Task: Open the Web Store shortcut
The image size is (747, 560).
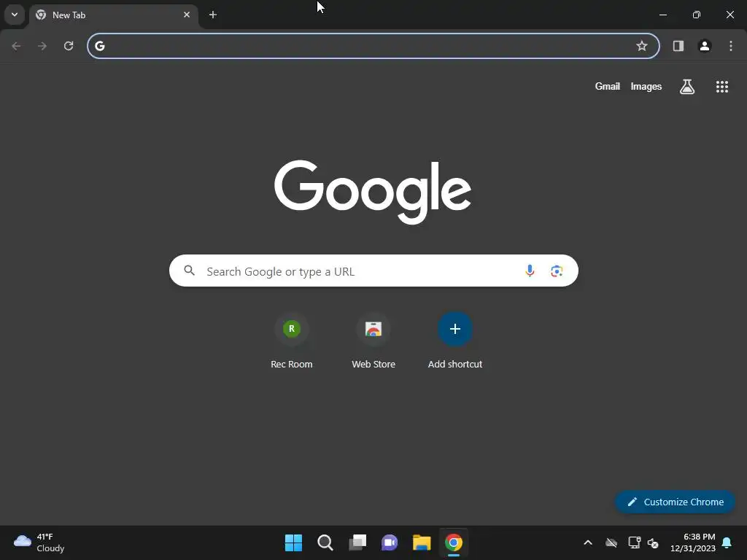Action: coord(373,341)
